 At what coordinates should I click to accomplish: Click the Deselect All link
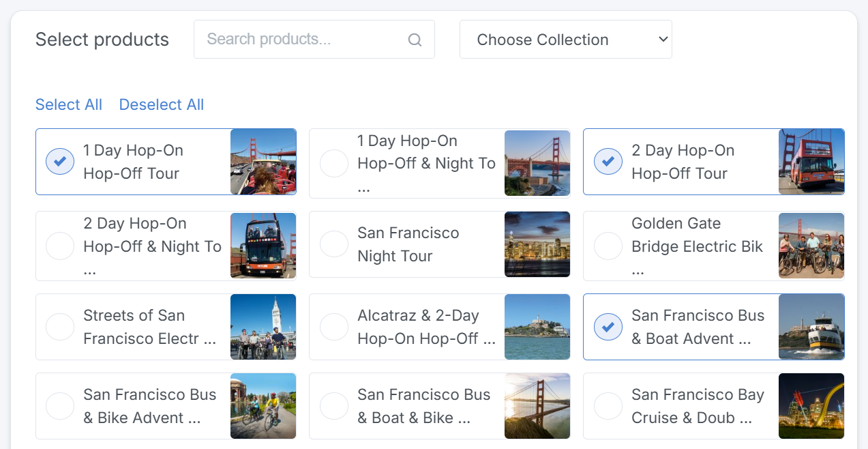[162, 104]
